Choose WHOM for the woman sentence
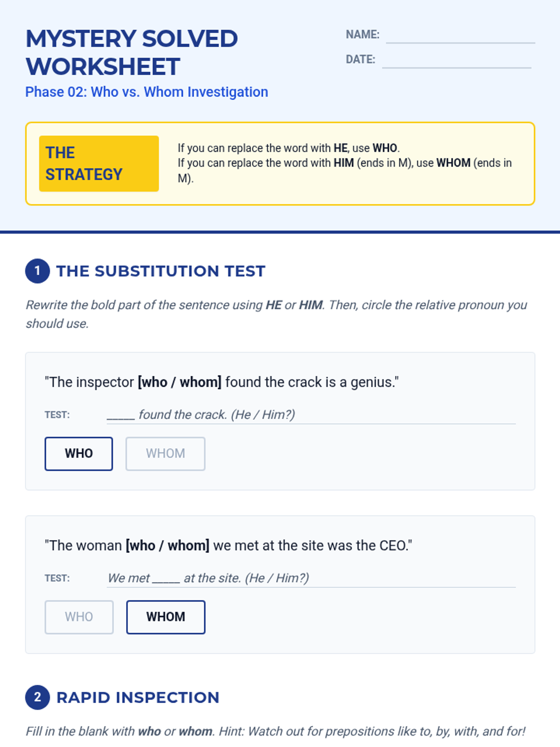The image size is (560, 747). click(x=166, y=617)
